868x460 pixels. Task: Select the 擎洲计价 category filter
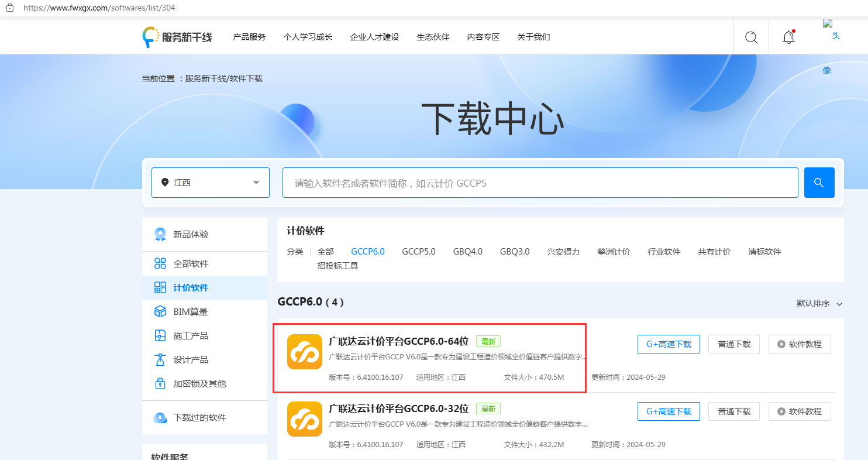coord(614,252)
